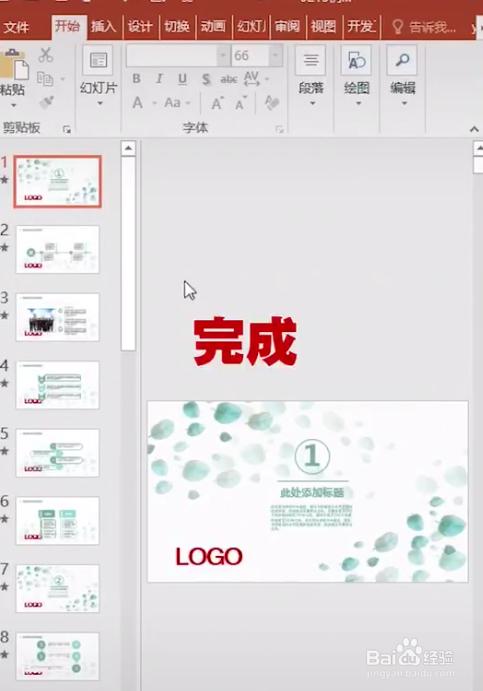Expand the Paste dropdown arrow
The width and height of the screenshot is (483, 691).
tap(14, 105)
